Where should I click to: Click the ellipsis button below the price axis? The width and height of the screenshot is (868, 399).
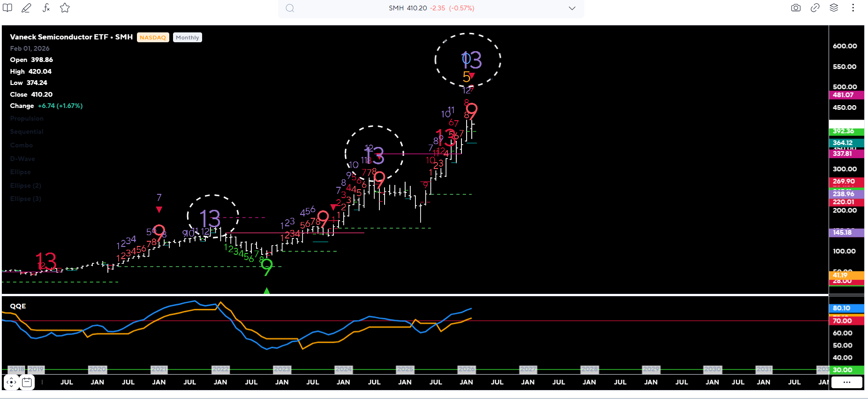[x=846, y=383]
